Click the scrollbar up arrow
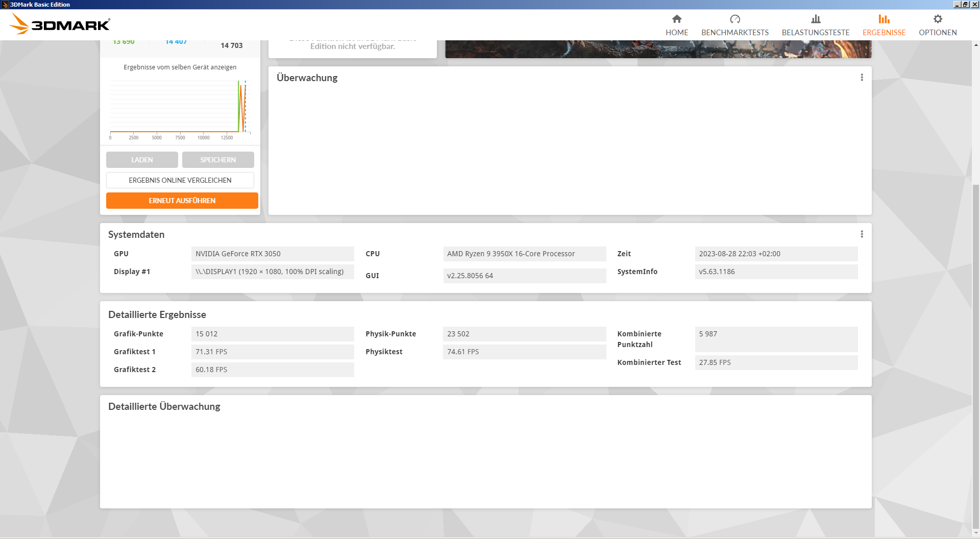Image resolution: width=980 pixels, height=539 pixels. coord(976,45)
